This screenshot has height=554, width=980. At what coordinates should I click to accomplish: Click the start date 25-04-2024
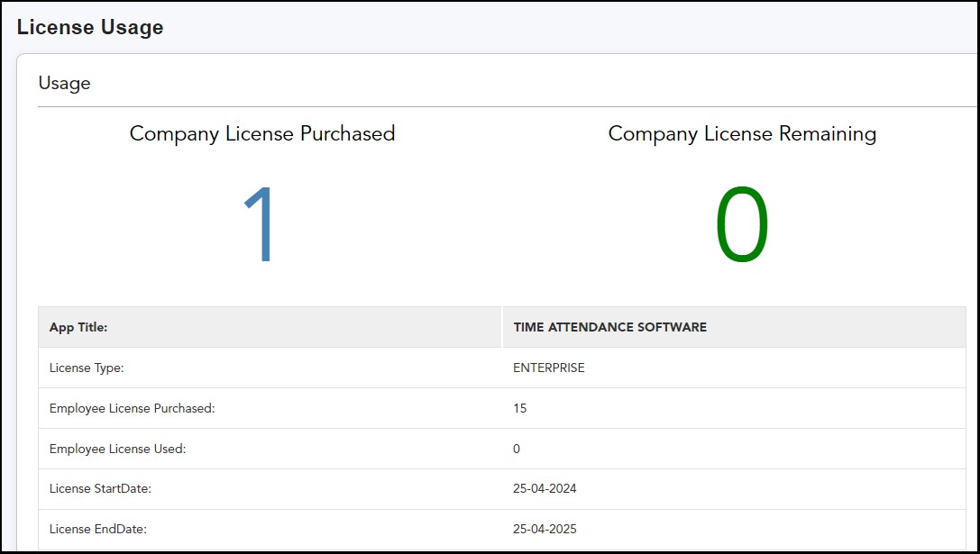(x=545, y=489)
